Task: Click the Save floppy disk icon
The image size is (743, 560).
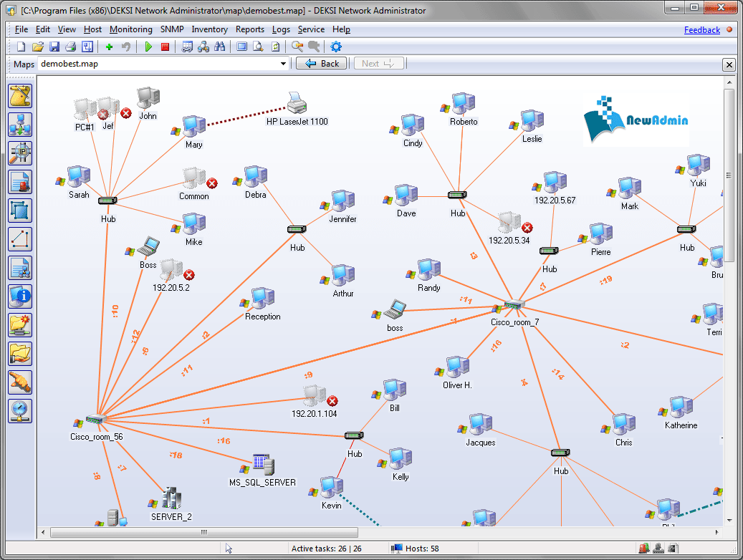Action: tap(54, 47)
